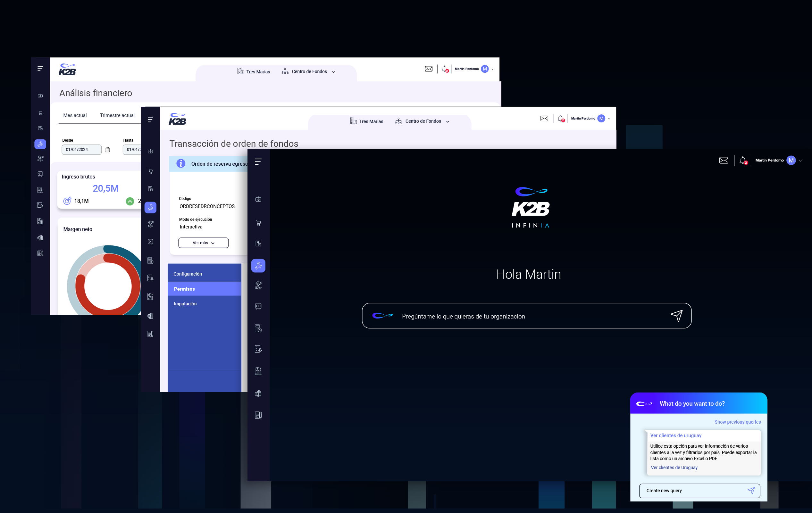The height and width of the screenshot is (513, 812).
Task: Open the mail icon in the Análisis financiero header
Action: (x=429, y=69)
